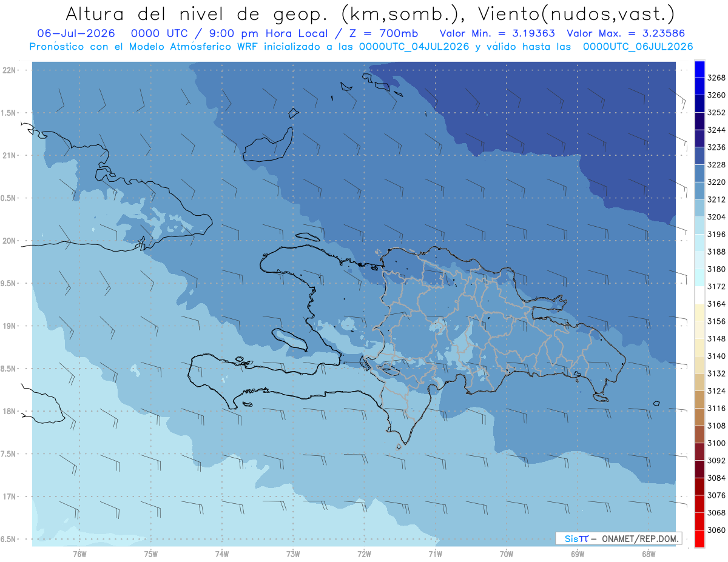Click the '3196' color bar value
728x562 pixels.
pyautogui.click(x=716, y=234)
